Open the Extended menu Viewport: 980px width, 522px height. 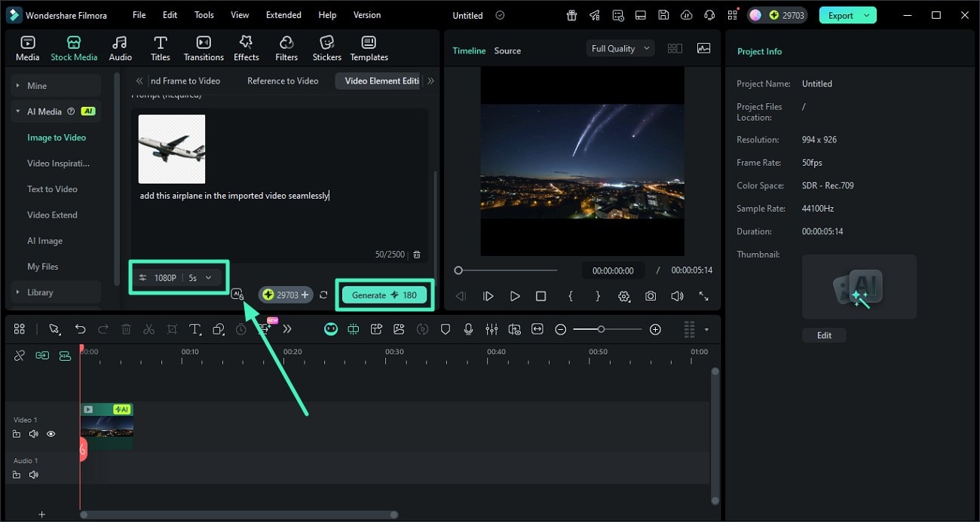pos(283,15)
